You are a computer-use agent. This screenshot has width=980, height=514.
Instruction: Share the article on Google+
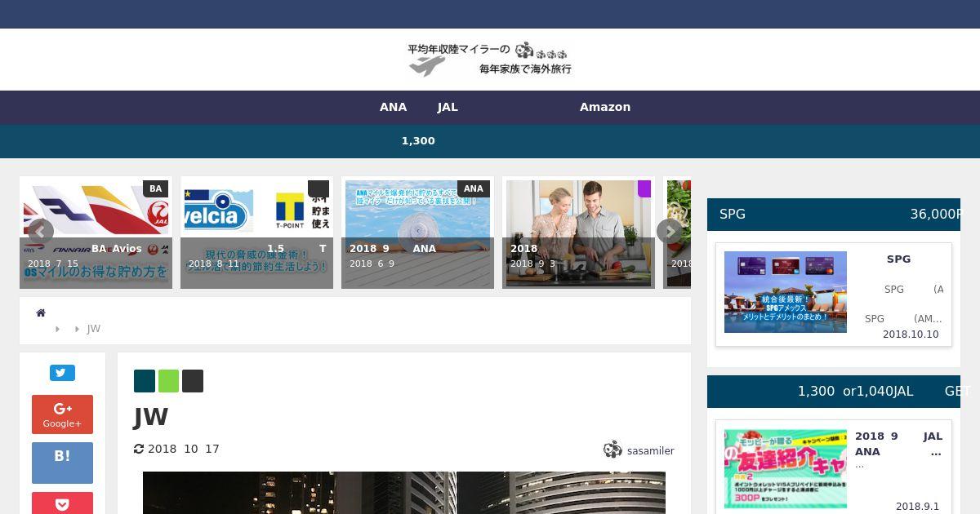pos(62,414)
